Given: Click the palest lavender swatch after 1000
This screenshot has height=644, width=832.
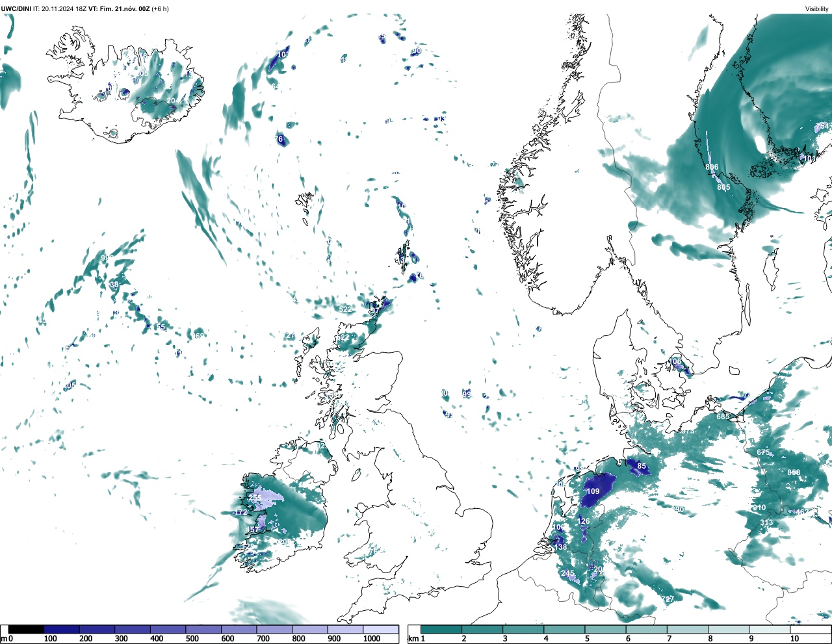Looking at the screenshot, I should pyautogui.click(x=381, y=630).
